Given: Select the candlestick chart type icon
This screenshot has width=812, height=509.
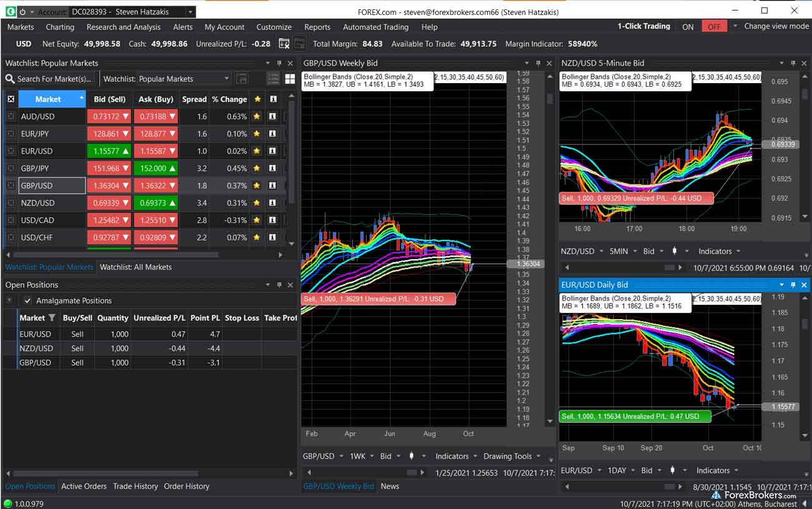Looking at the screenshot, I should tap(410, 457).
